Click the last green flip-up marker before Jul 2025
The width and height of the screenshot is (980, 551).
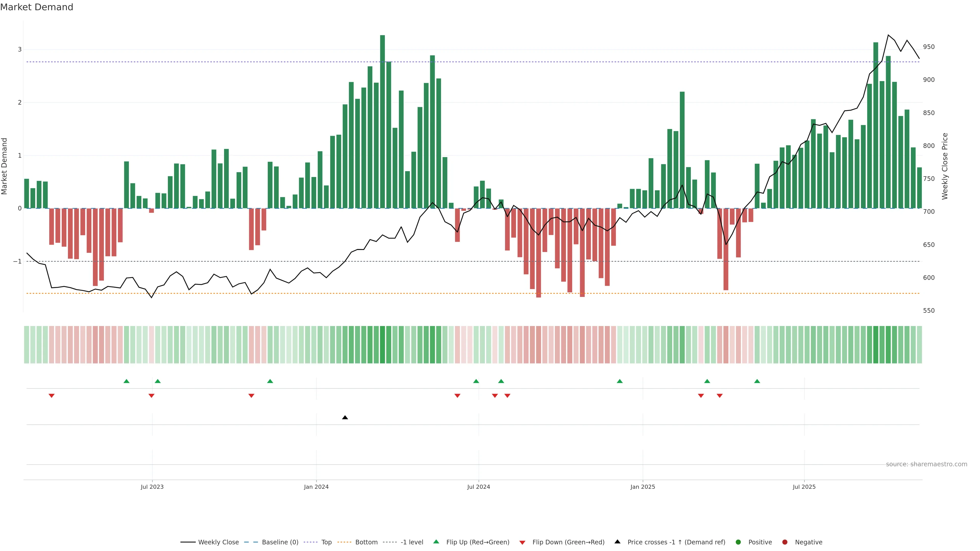click(x=757, y=381)
